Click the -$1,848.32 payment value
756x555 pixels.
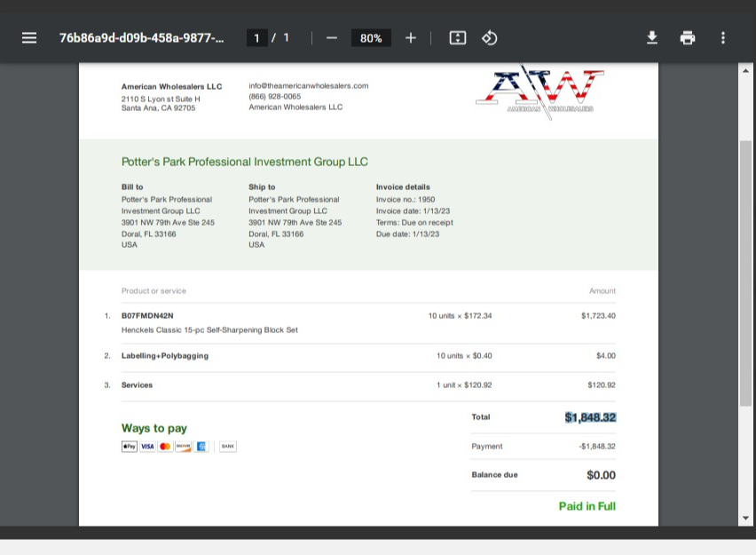597,447
